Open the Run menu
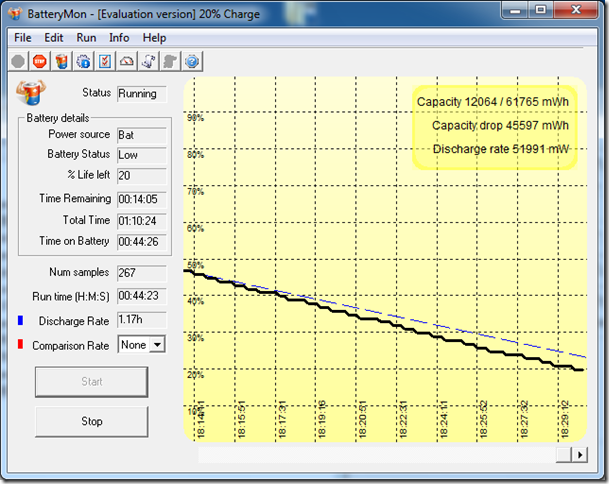Screen dimensions: 609x484 (x=86, y=38)
